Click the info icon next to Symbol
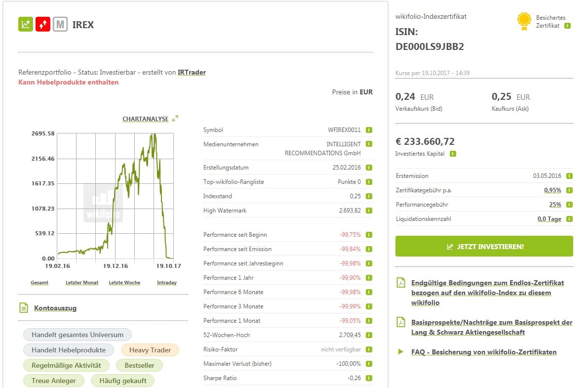Image resolution: width=588 pixels, height=388 pixels. pyautogui.click(x=369, y=130)
